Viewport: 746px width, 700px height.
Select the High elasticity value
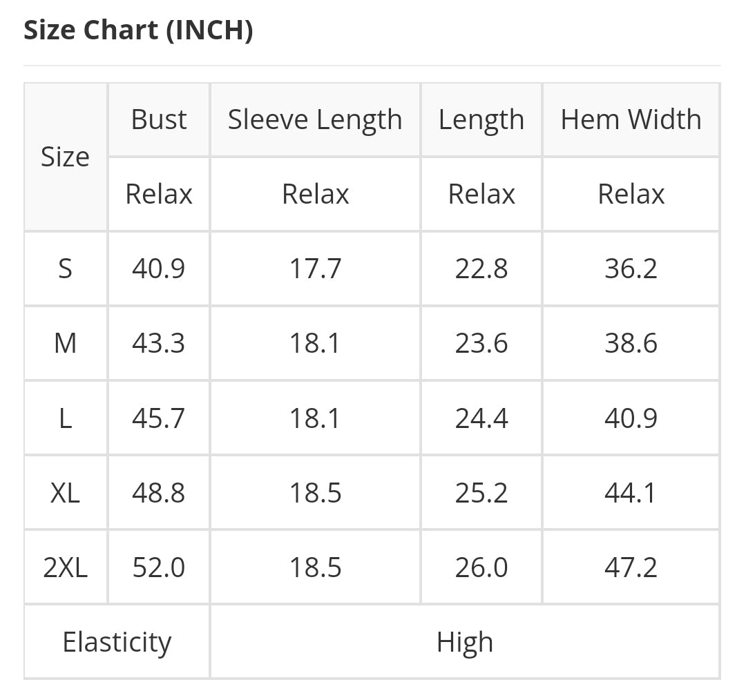(x=465, y=643)
